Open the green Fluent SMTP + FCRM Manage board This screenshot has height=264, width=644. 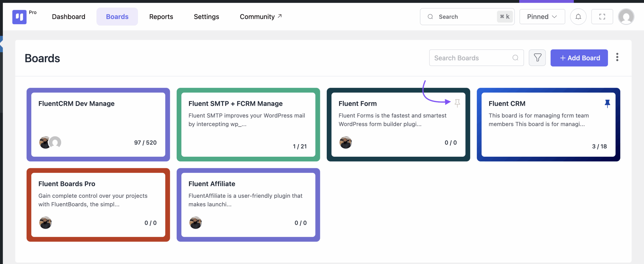[248, 124]
